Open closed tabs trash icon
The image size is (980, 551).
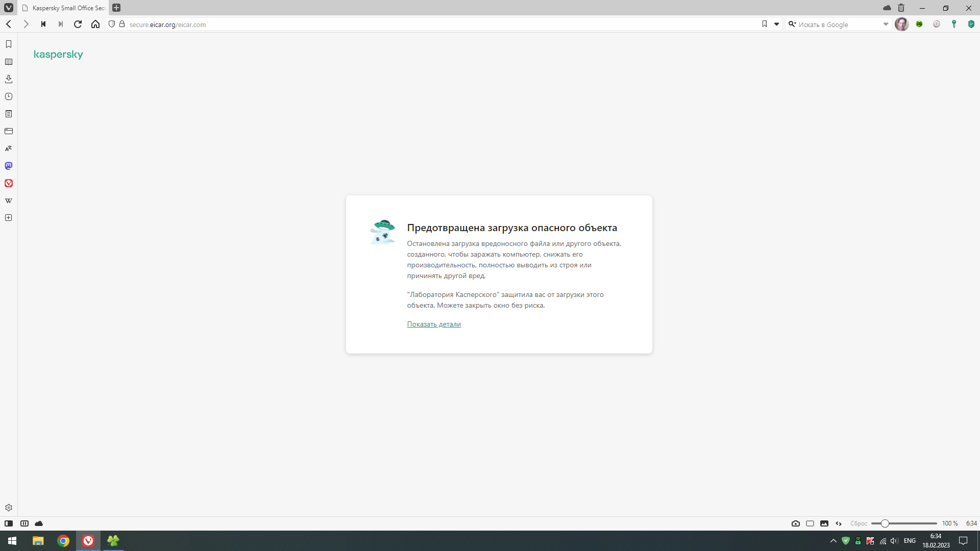(x=901, y=8)
